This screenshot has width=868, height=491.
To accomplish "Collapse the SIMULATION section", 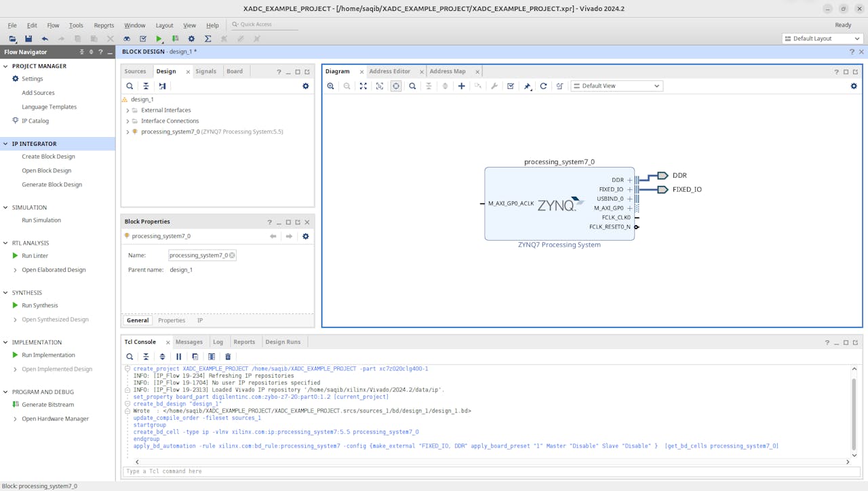I will tap(6, 208).
